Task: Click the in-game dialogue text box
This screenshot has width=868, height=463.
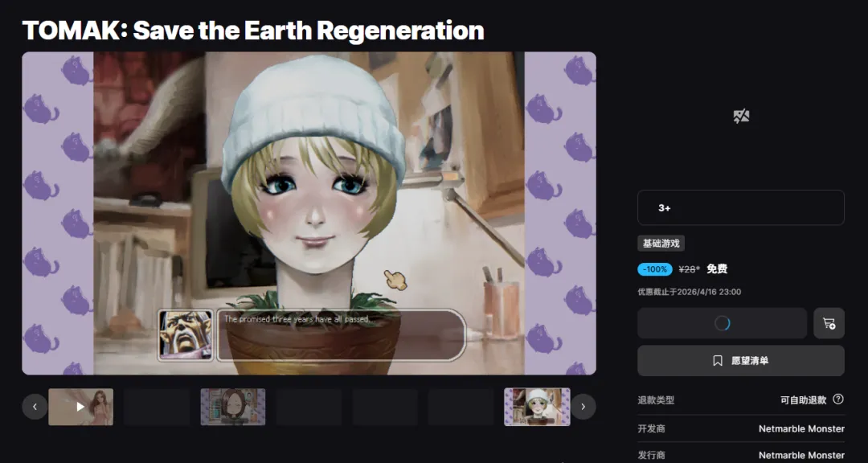Action: 341,335
